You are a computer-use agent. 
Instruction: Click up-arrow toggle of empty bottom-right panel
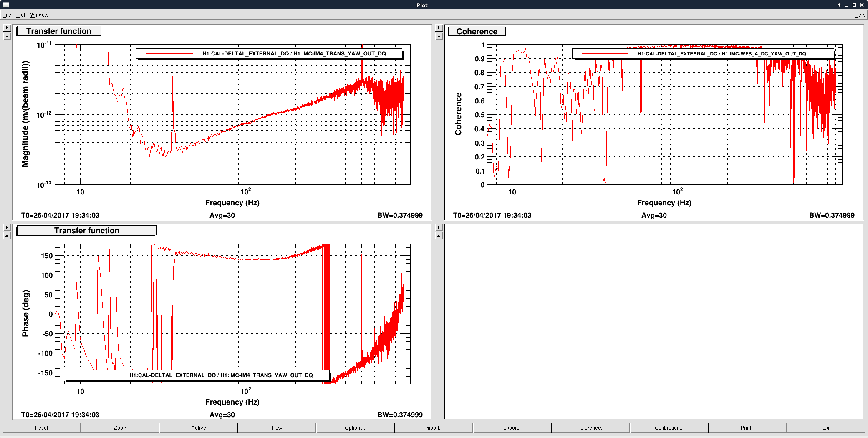point(439,236)
